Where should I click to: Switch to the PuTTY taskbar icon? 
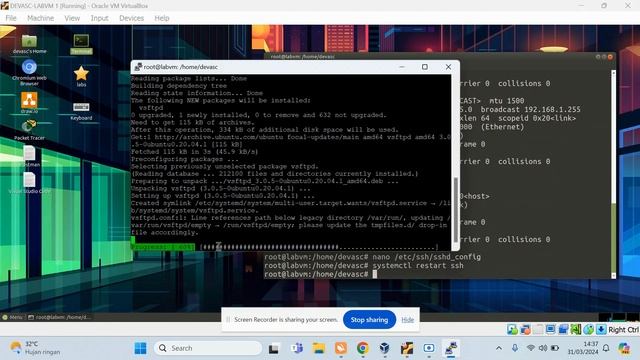pyautogui.click(x=451, y=348)
